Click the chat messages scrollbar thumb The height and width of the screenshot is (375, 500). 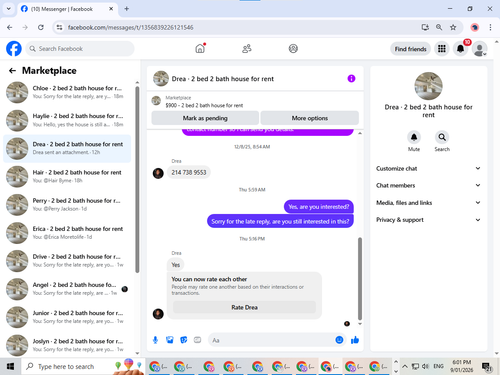coord(360,278)
